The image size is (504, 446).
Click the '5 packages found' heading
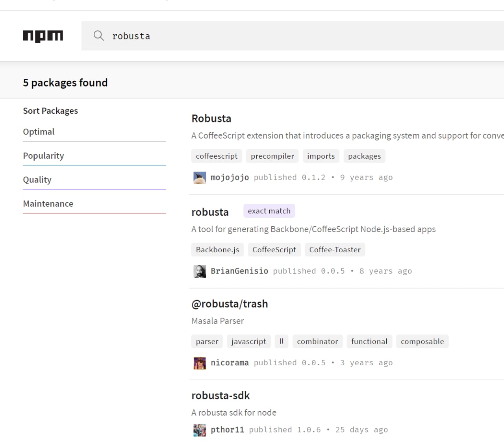[x=65, y=83]
